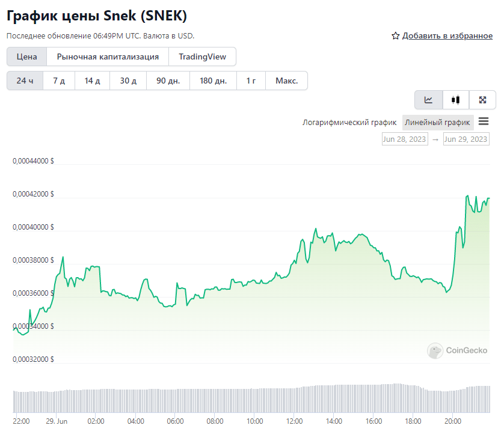Viewport: 504px width, 437px height.
Task: Click the 0,00044000 $ price axis label
Action: (33, 161)
